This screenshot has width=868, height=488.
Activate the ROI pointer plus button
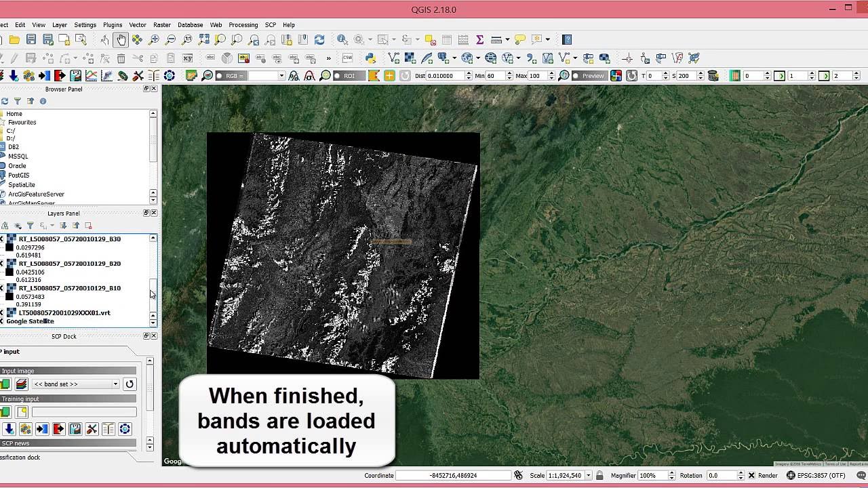(389, 76)
